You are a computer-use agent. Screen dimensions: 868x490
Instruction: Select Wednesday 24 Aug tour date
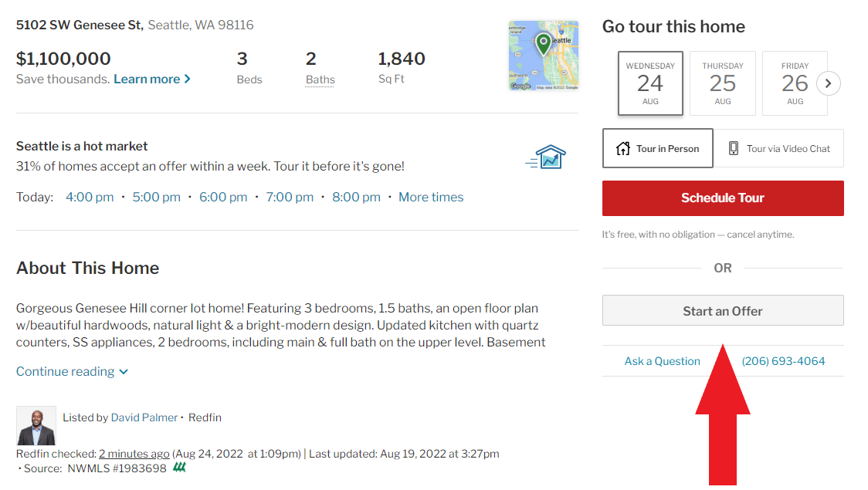(x=650, y=83)
